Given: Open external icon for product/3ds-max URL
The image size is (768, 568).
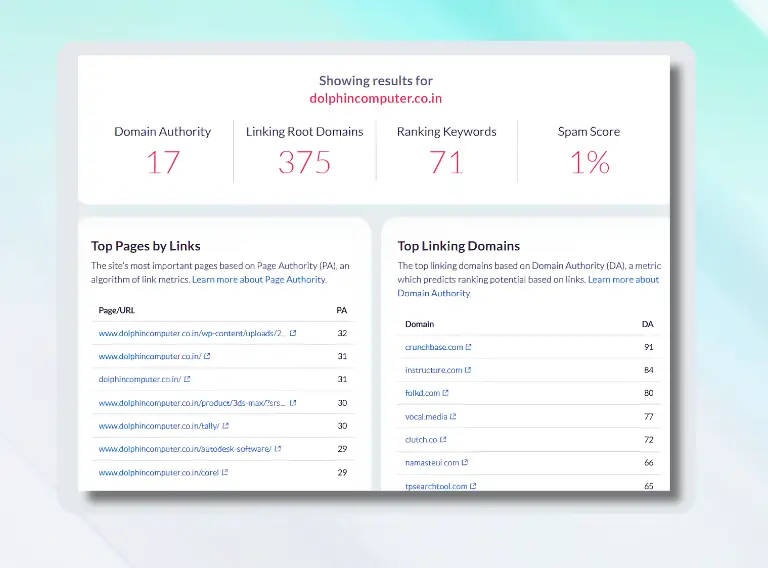Looking at the screenshot, I should (x=293, y=402).
